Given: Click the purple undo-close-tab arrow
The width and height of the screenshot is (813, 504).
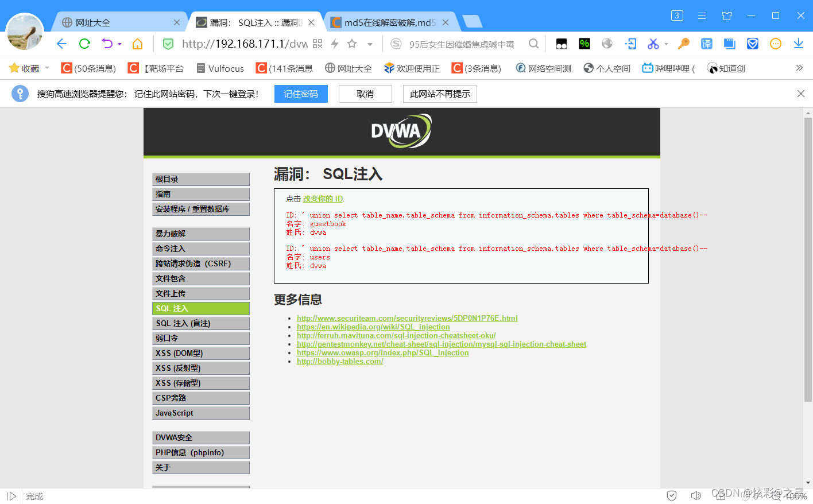Looking at the screenshot, I should 107,44.
